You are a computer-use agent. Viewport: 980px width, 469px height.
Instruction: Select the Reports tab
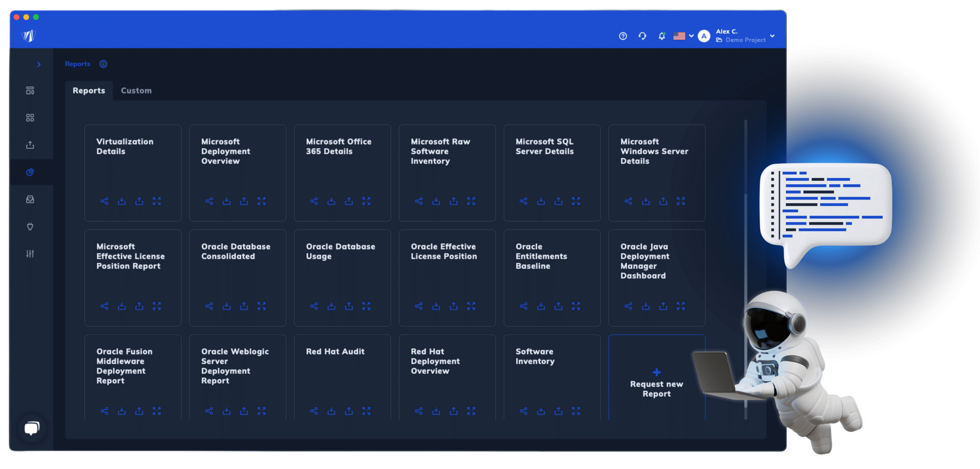(x=89, y=91)
